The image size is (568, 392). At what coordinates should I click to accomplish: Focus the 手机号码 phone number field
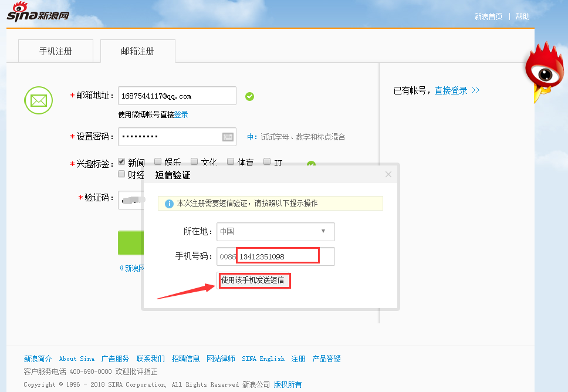point(276,256)
